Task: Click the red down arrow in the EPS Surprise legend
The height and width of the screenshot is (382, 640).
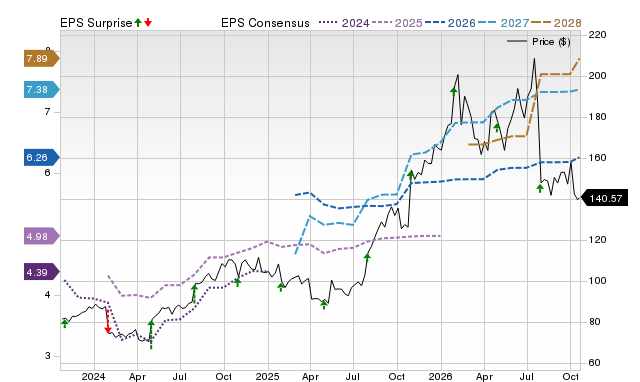Action: (x=148, y=22)
